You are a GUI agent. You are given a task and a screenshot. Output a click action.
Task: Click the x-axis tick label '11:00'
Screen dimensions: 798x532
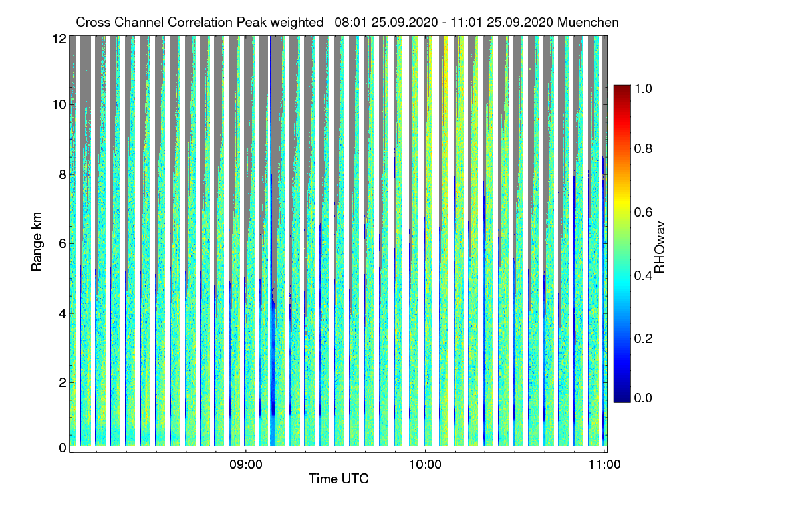click(604, 465)
